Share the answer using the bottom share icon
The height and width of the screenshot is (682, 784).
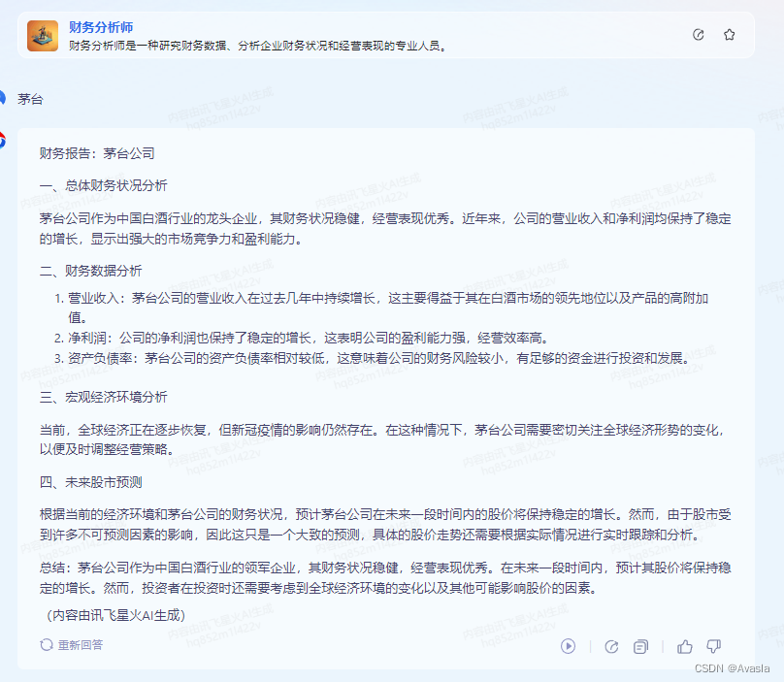click(x=611, y=646)
